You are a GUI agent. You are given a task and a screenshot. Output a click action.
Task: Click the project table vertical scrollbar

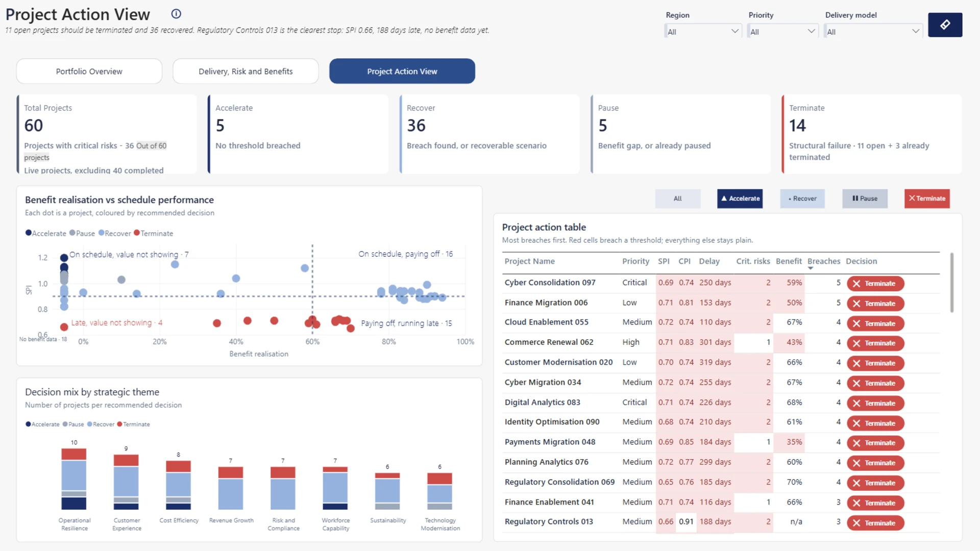point(951,282)
